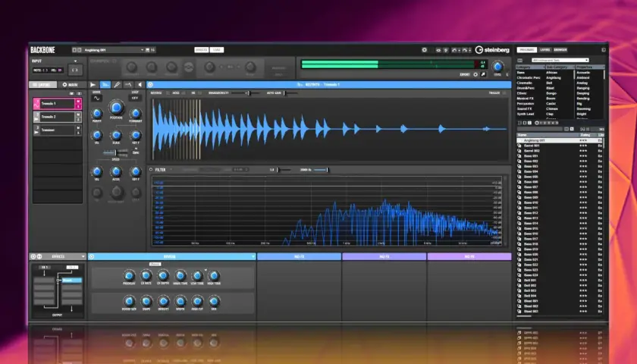Screen dimensions: 637x364
Task: Click the Steinberg logo
Action: (x=492, y=49)
